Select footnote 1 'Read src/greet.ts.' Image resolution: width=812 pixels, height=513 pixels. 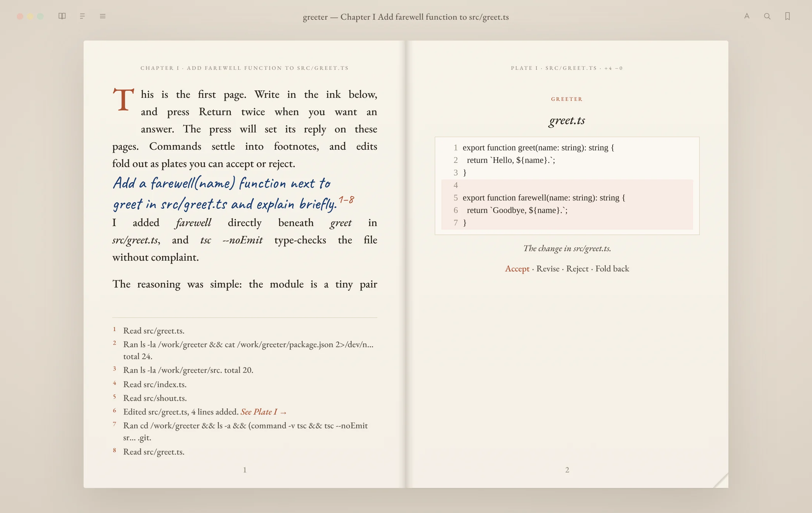click(154, 331)
